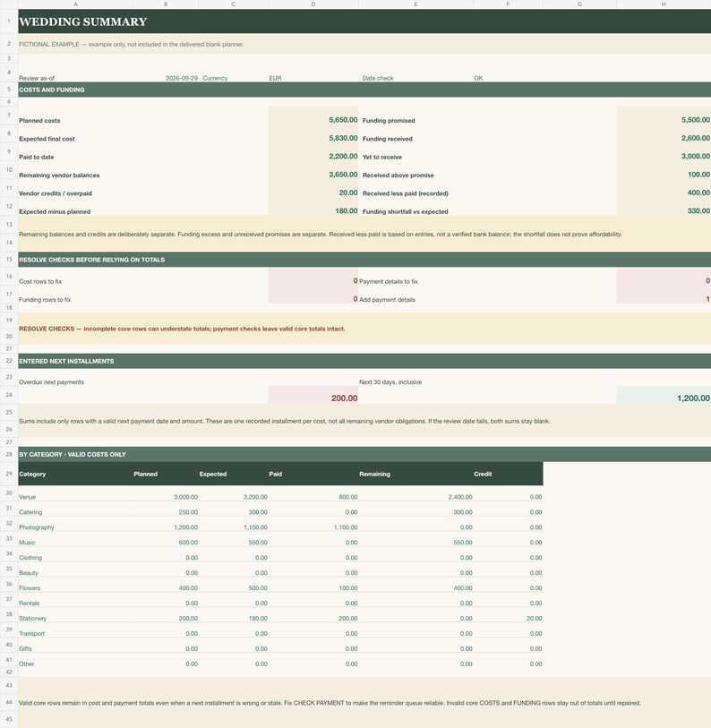Select the Other category label

[x=27, y=664]
